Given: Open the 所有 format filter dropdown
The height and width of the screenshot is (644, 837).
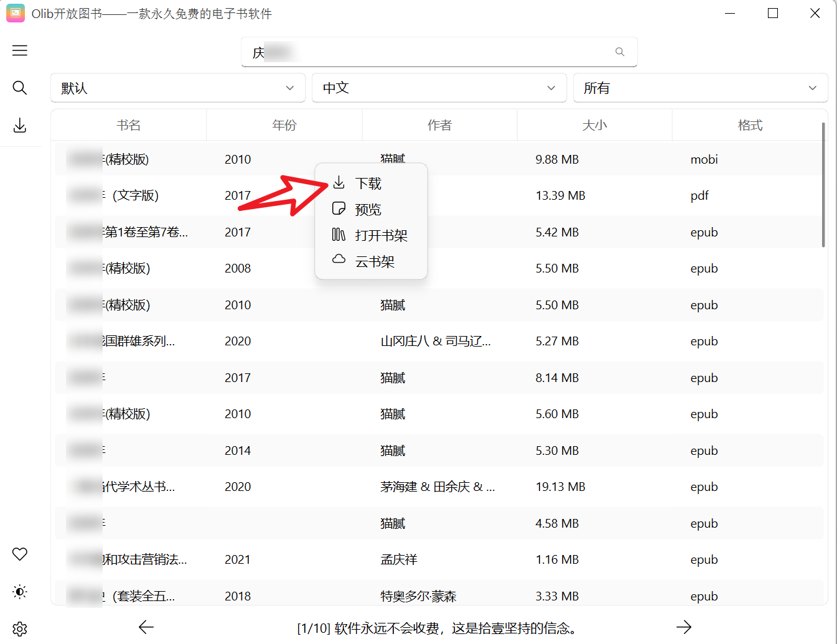Looking at the screenshot, I should click(x=700, y=88).
